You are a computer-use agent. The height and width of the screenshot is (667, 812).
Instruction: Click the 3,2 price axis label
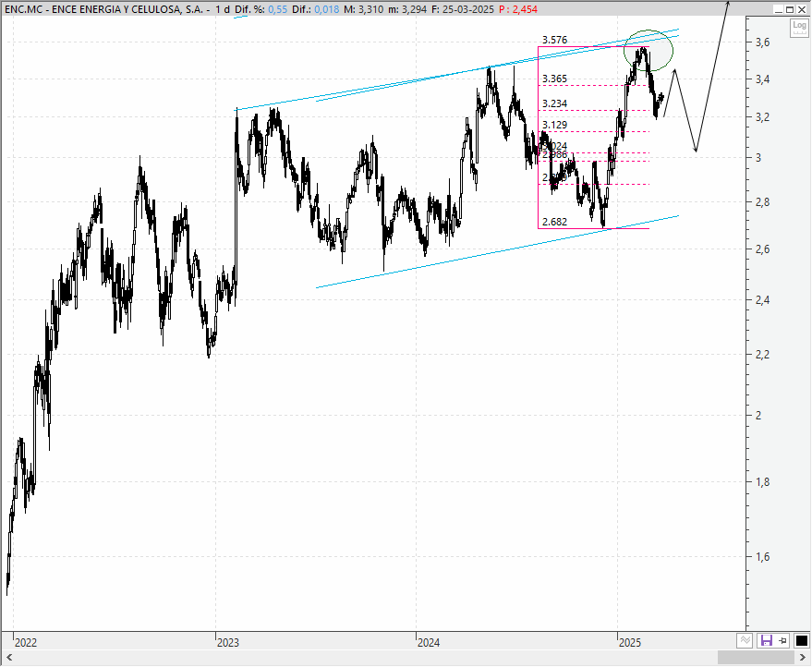point(762,117)
